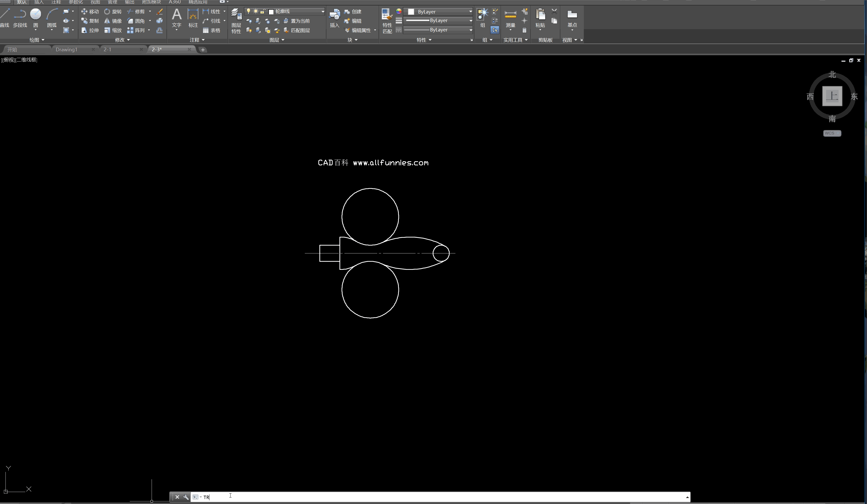Click the 特性匹配 (Match Properties) tool
This screenshot has height=504, width=867.
(387, 21)
